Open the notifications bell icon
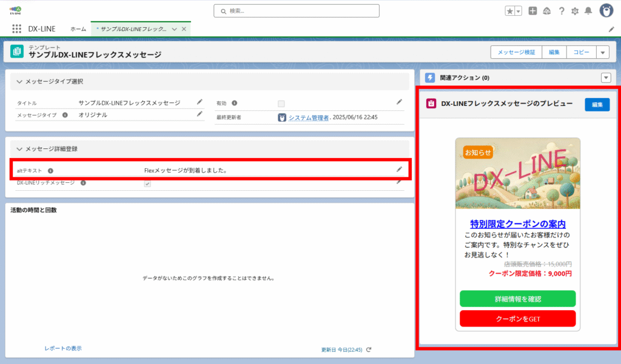621x364 pixels. pyautogui.click(x=588, y=11)
